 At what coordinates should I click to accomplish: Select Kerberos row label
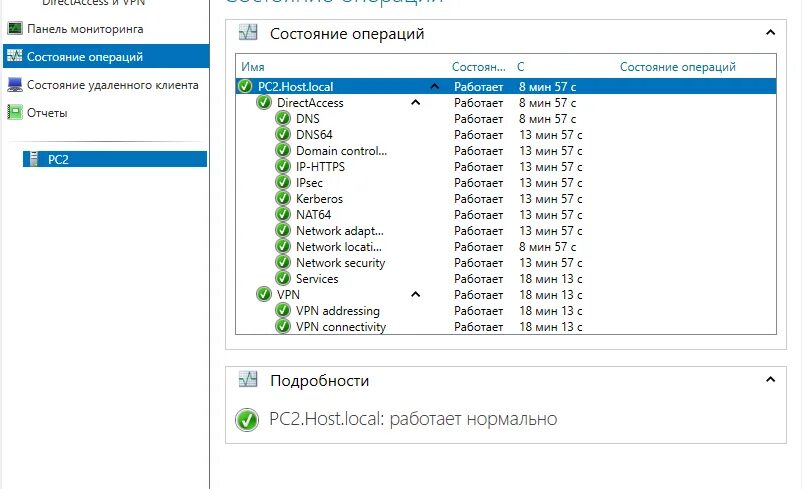(319, 198)
